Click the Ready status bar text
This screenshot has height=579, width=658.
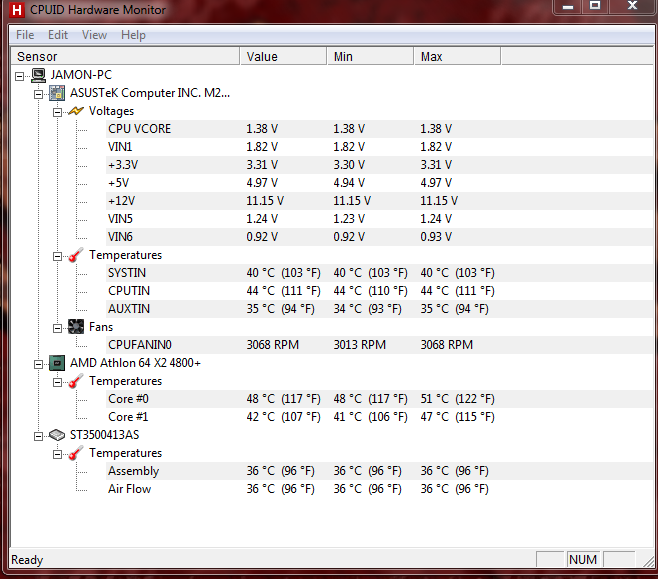(x=27, y=560)
